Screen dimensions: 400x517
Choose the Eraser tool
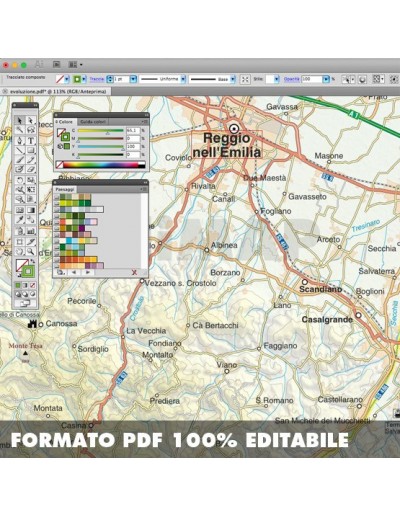[31, 169]
